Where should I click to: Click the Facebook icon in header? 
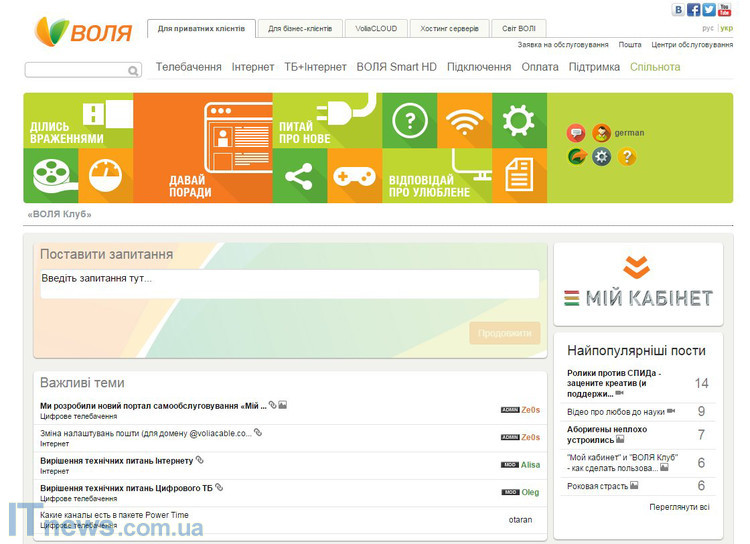[694, 10]
